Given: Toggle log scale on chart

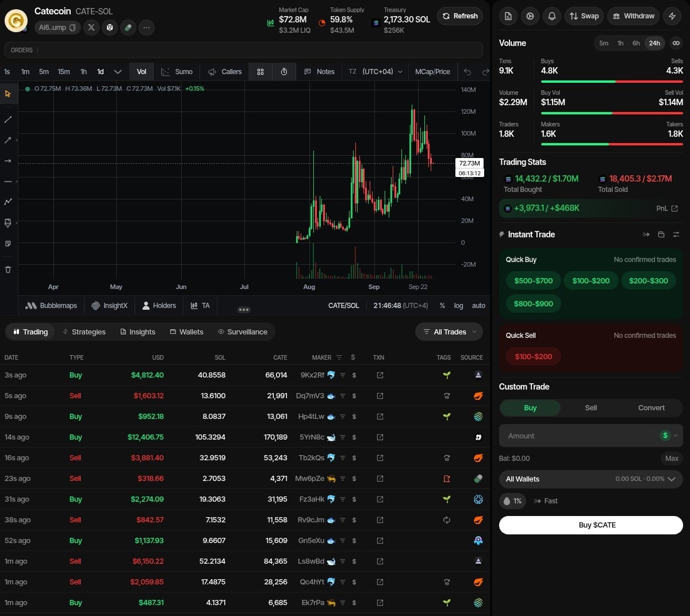Looking at the screenshot, I should [458, 306].
